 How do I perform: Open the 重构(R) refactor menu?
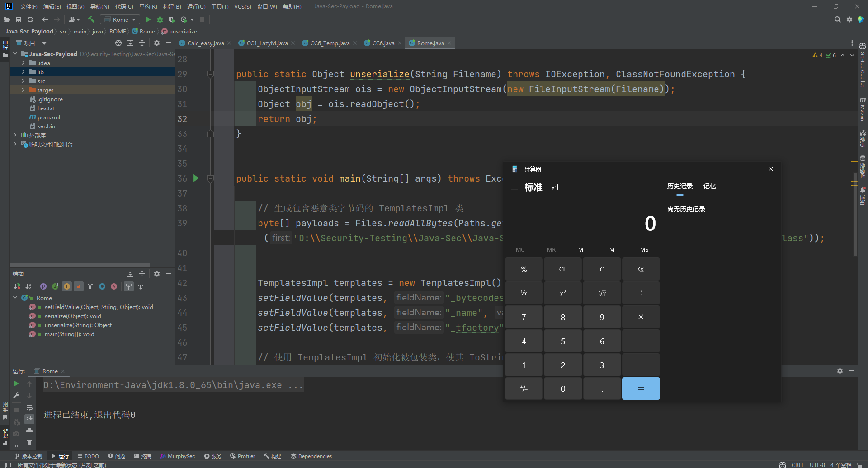click(148, 6)
